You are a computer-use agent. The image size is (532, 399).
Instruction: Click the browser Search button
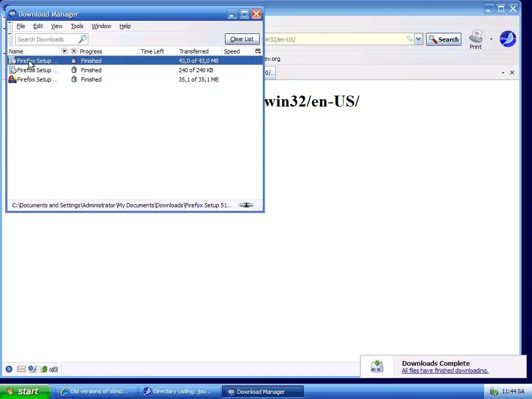[444, 39]
